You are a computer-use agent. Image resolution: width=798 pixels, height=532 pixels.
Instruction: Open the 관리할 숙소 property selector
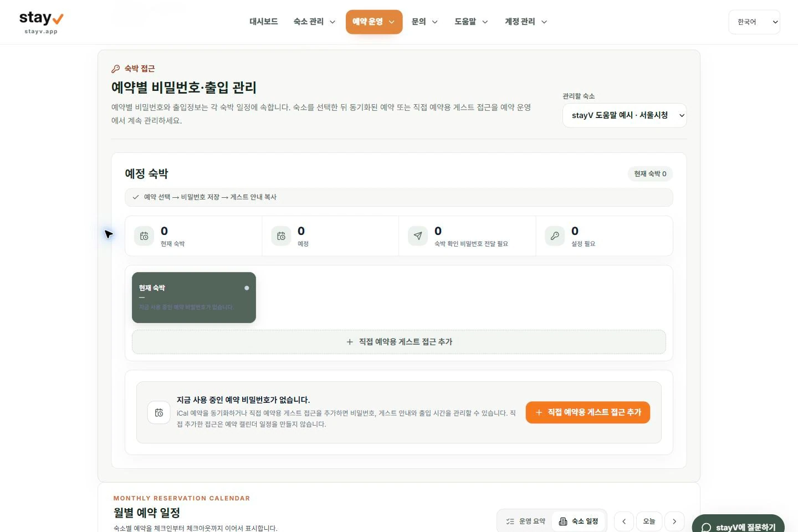(x=625, y=115)
